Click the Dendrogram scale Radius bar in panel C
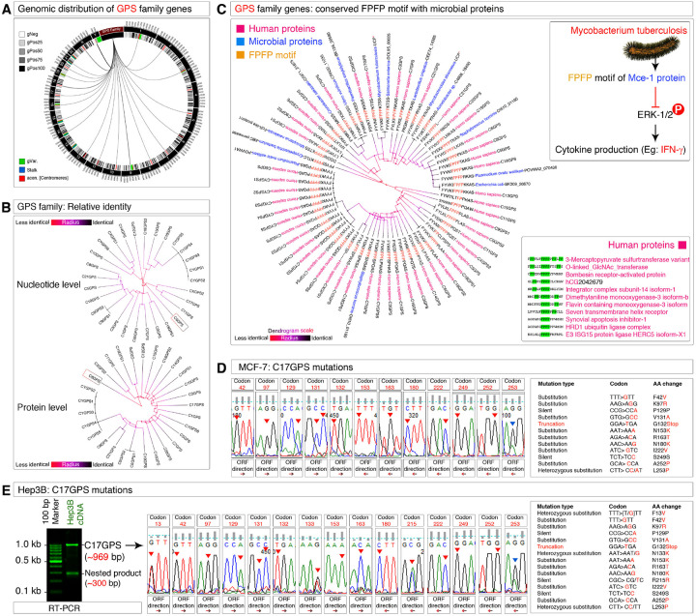696x616 pixels. pos(290,338)
